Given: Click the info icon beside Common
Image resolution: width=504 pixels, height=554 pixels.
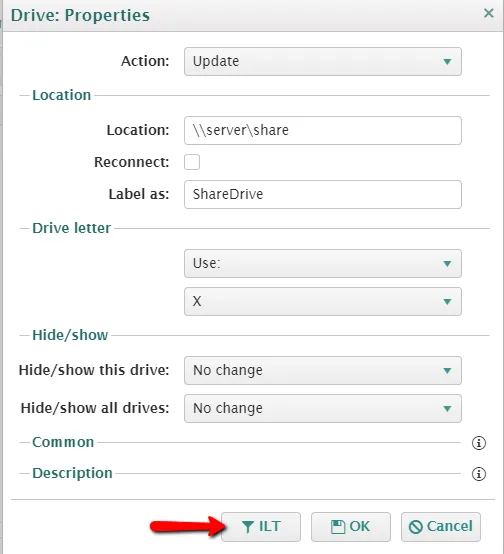Looking at the screenshot, I should [479, 443].
